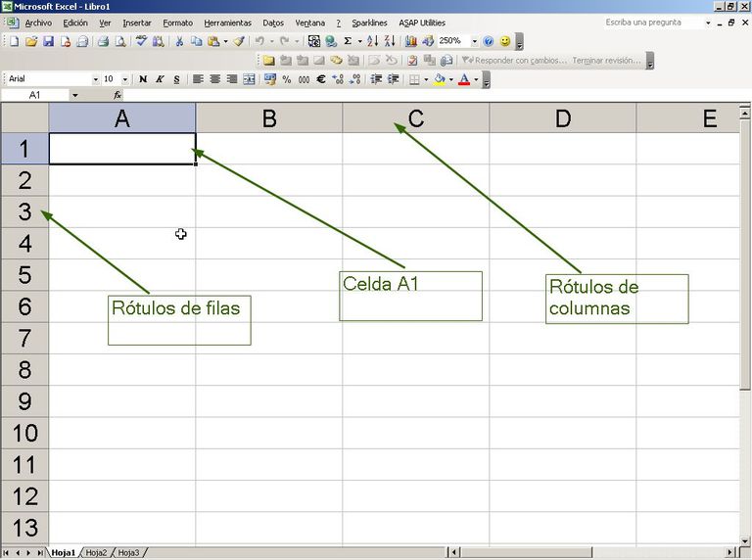The width and height of the screenshot is (752, 560).
Task: Apply thousands separator 000 style
Action: point(305,79)
